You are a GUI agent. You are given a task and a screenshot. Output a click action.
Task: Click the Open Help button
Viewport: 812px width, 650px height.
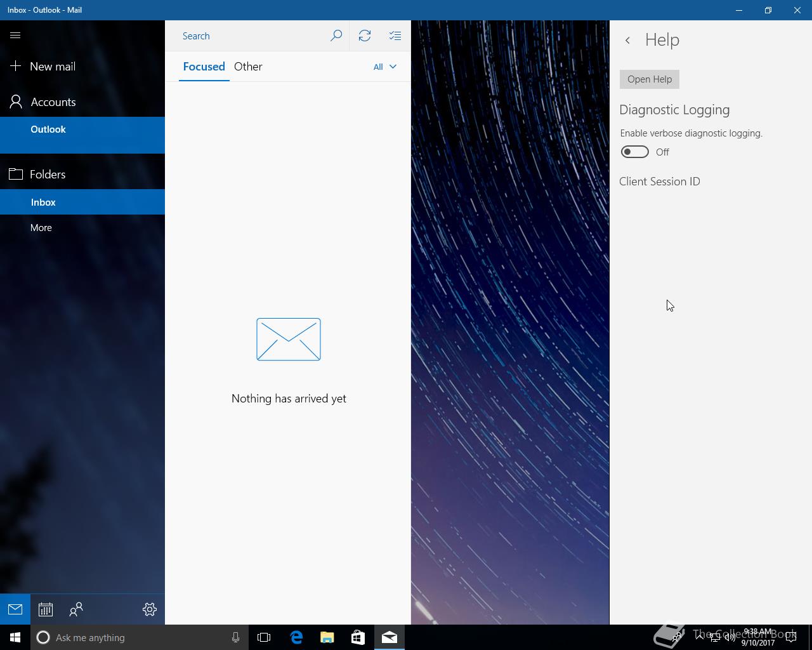650,79
